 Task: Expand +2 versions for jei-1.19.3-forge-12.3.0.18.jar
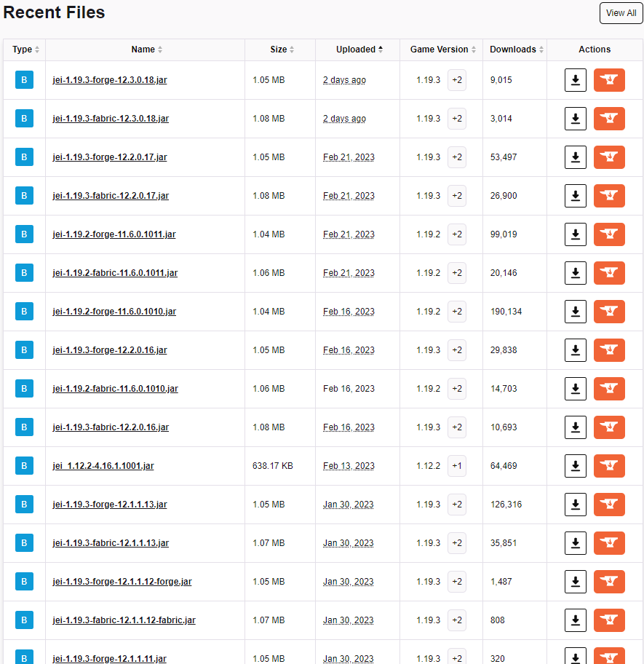pyautogui.click(x=456, y=80)
